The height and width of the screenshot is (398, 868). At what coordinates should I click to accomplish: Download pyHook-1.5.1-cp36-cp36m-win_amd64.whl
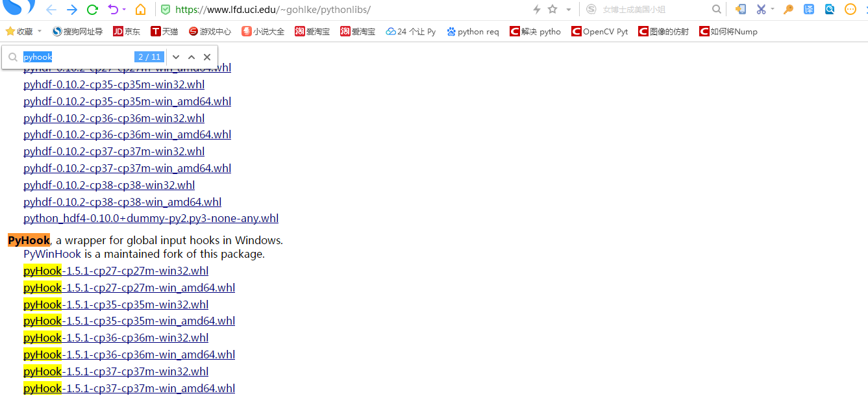tap(129, 354)
